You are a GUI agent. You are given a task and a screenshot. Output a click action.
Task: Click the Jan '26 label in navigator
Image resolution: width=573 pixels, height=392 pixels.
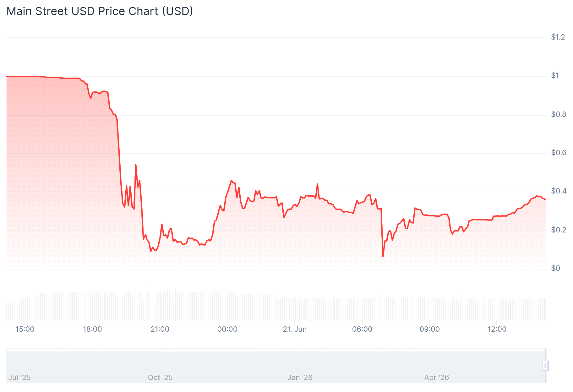click(300, 378)
